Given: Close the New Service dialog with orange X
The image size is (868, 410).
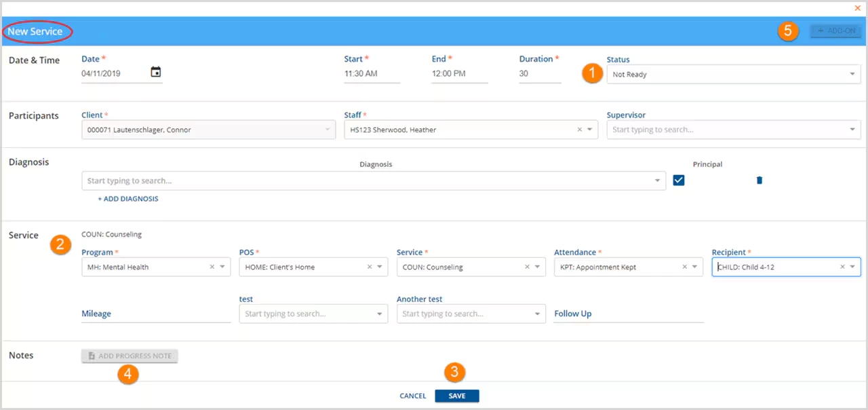Looking at the screenshot, I should (x=858, y=7).
